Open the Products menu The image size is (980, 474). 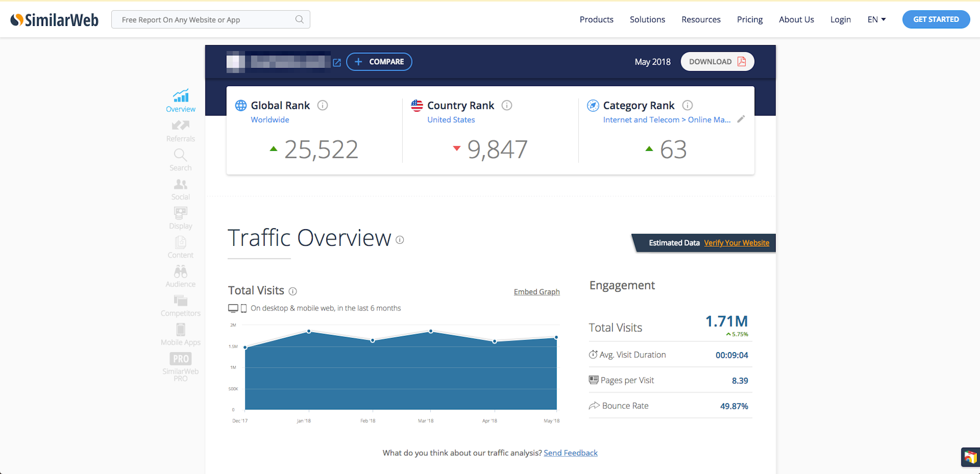[x=596, y=20]
